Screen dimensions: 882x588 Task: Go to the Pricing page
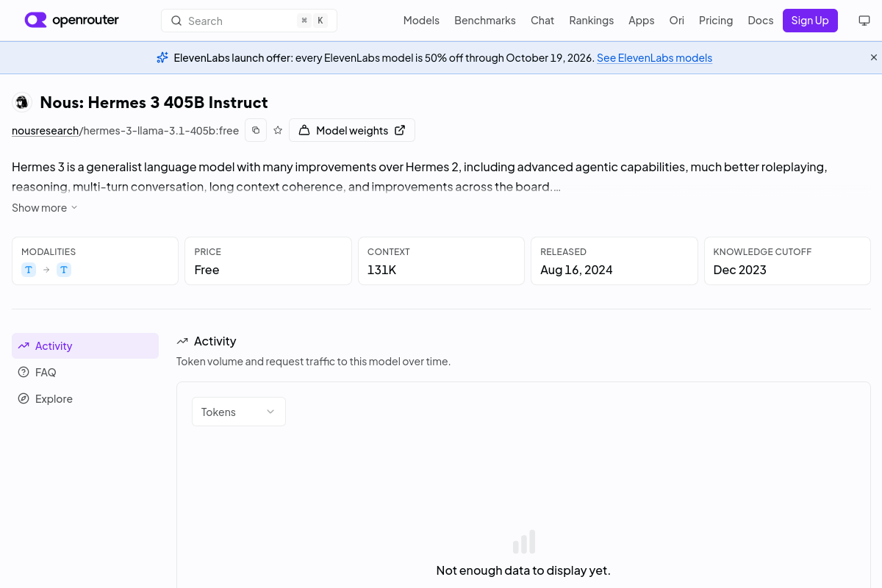tap(716, 21)
